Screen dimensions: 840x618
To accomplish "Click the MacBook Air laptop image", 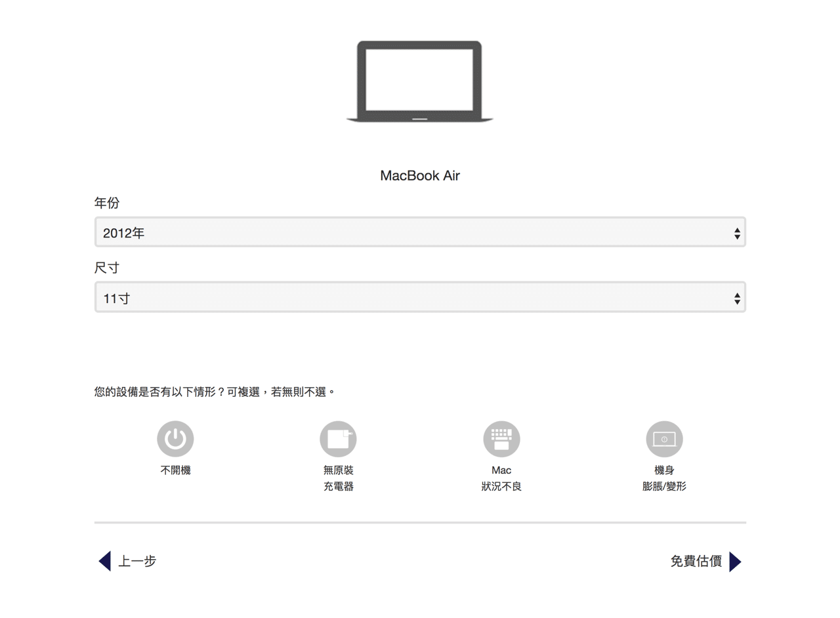I will click(x=419, y=81).
